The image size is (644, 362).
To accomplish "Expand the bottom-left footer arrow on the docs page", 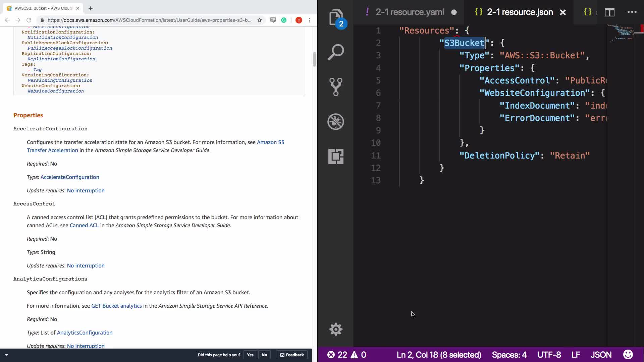I will [x=6, y=355].
